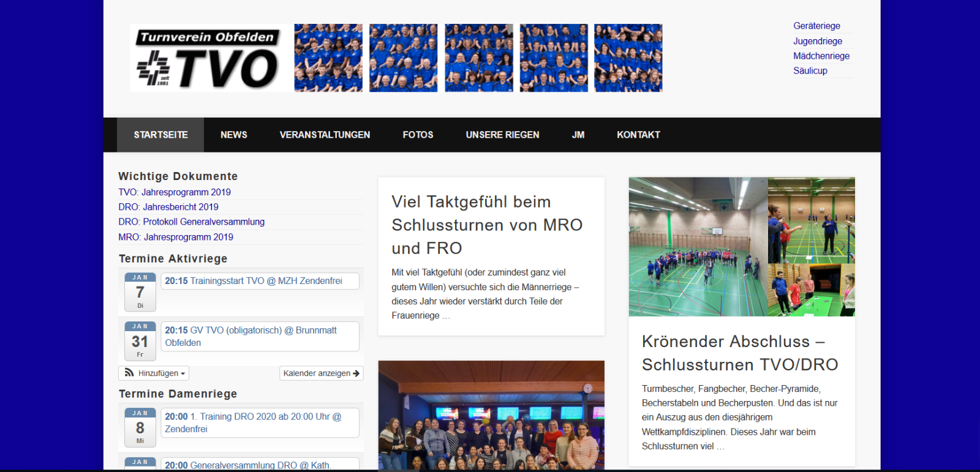
Task: Go to the Fotos menu
Action: pos(418,135)
